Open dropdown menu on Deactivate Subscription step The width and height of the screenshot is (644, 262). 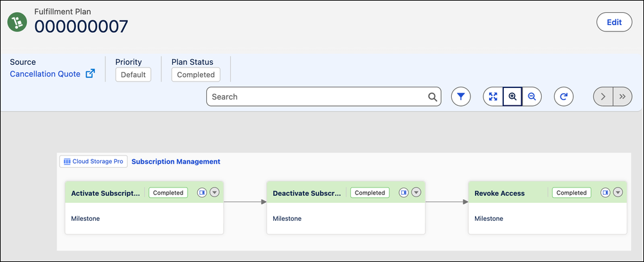point(416,192)
